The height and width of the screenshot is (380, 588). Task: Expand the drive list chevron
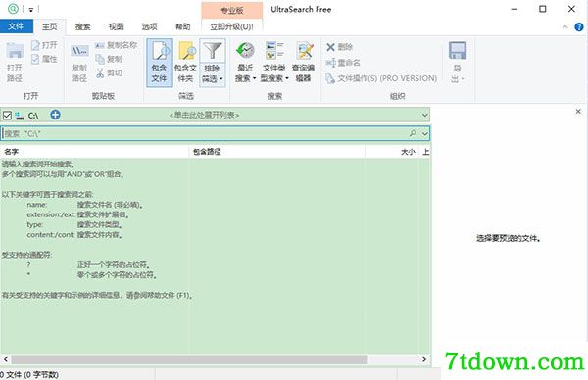(x=424, y=115)
